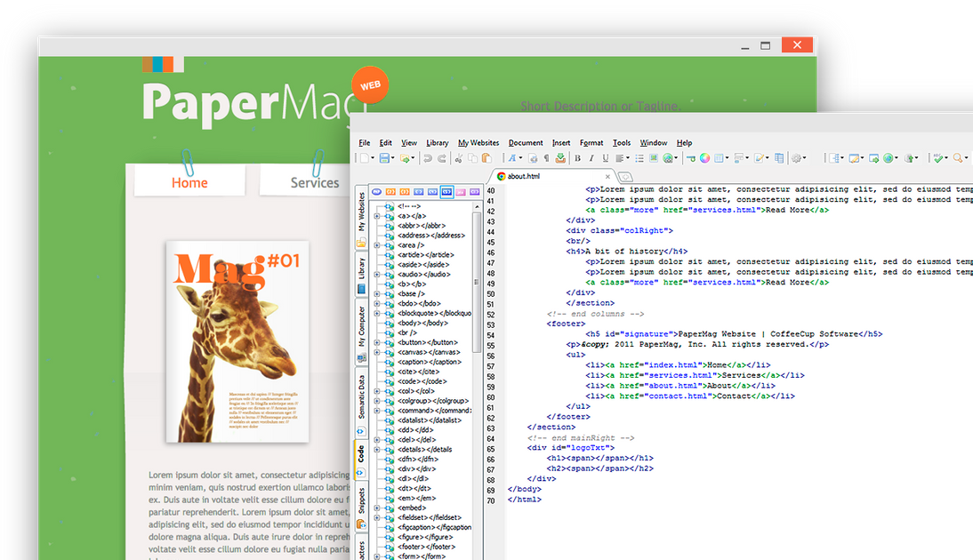
Task: Cut the selected code
Action: click(x=459, y=157)
